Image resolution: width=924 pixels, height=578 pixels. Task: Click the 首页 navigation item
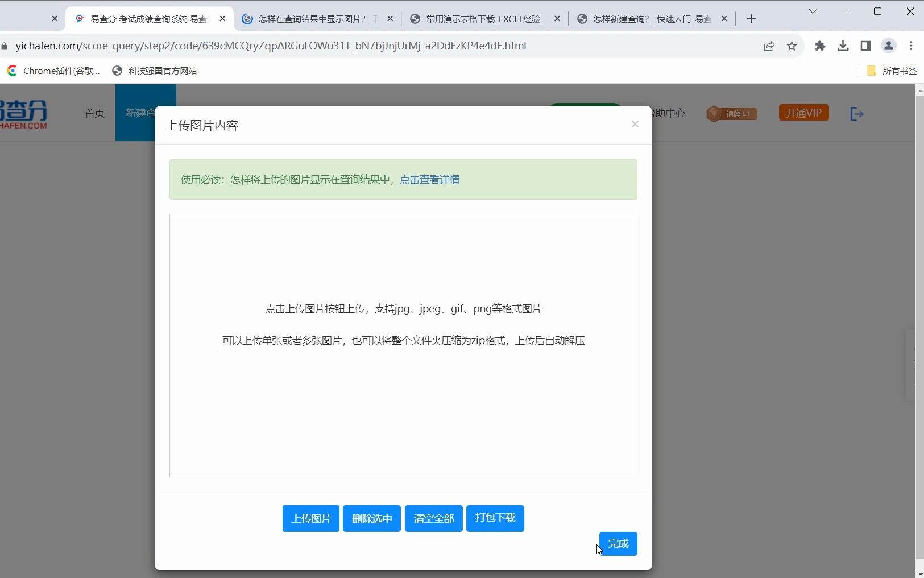(x=94, y=113)
